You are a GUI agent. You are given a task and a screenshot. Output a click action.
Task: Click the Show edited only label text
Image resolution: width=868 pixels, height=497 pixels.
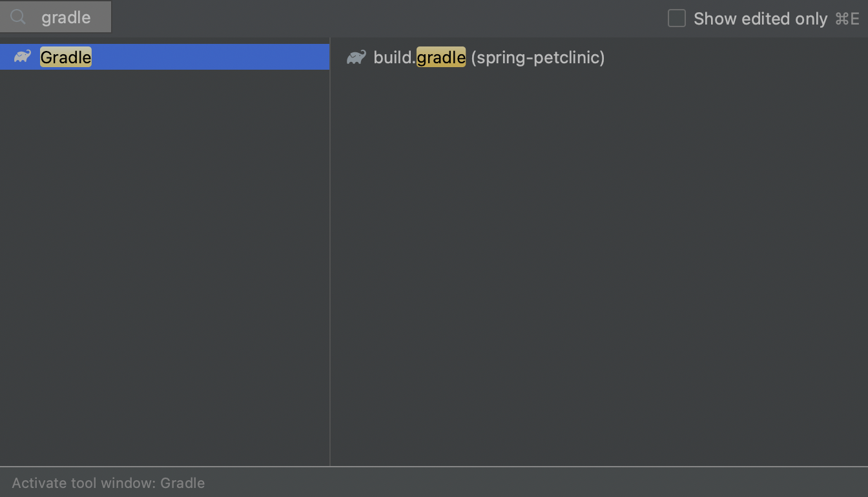[x=761, y=18]
